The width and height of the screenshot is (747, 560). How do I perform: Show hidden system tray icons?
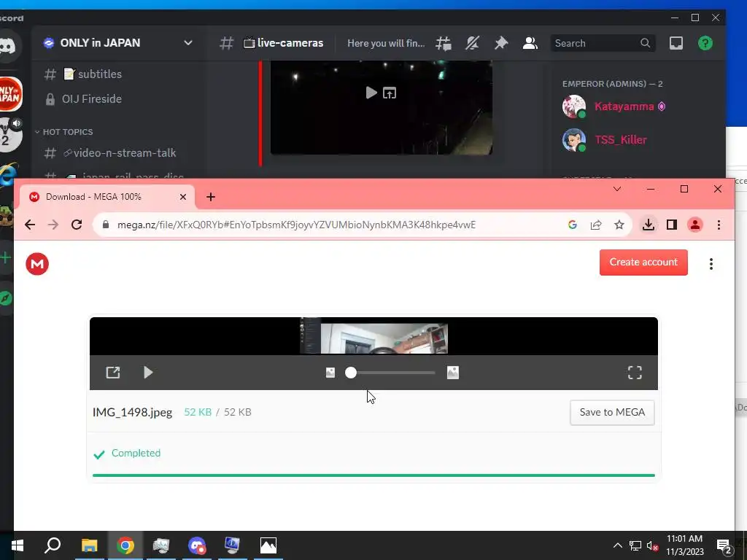[617, 545]
